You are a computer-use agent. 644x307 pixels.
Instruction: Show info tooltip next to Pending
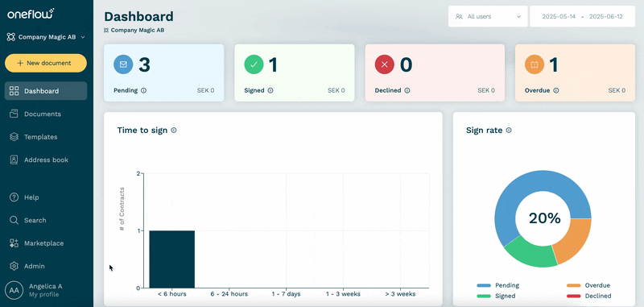(x=143, y=90)
